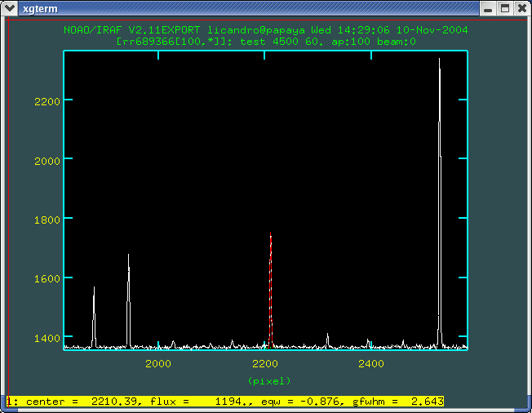This screenshot has height=413, width=532.
Task: Click the 2000 x-axis tick label
Action: tap(158, 364)
